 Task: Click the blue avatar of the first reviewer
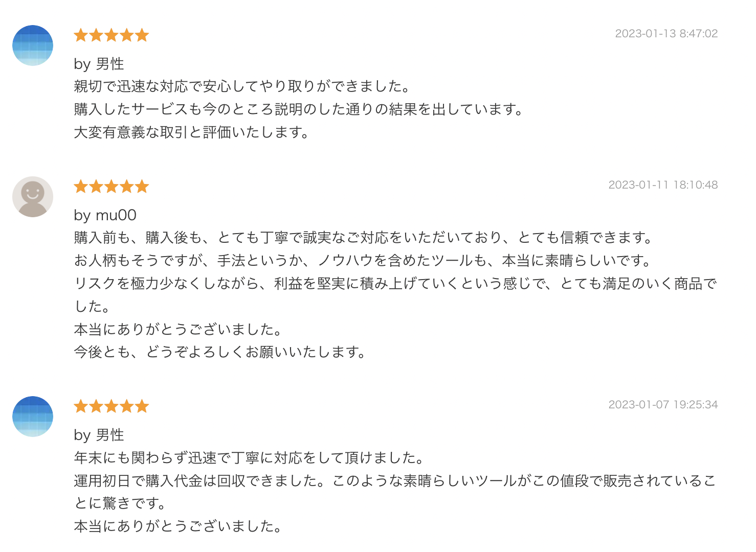point(33,45)
